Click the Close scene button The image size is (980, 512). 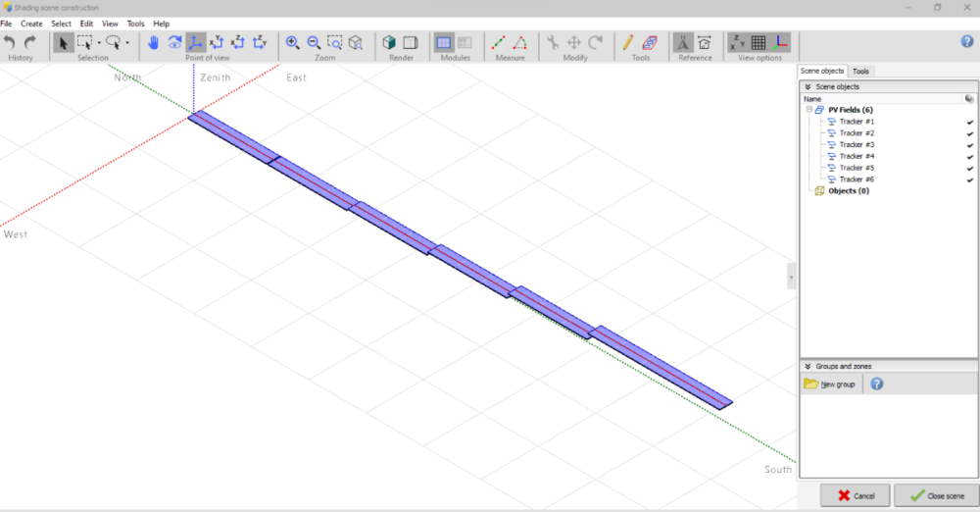coord(935,495)
